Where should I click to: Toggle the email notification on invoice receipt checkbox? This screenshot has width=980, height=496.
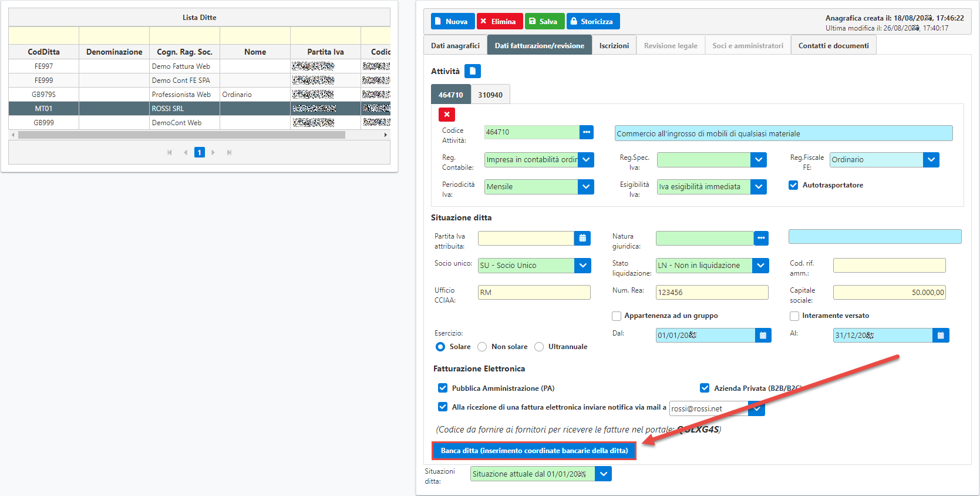click(x=443, y=407)
